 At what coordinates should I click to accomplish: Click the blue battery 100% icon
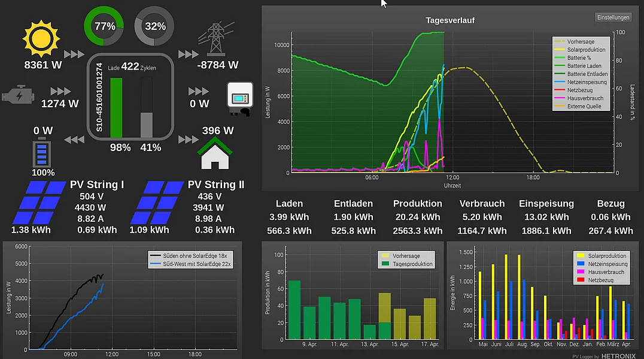(41, 152)
